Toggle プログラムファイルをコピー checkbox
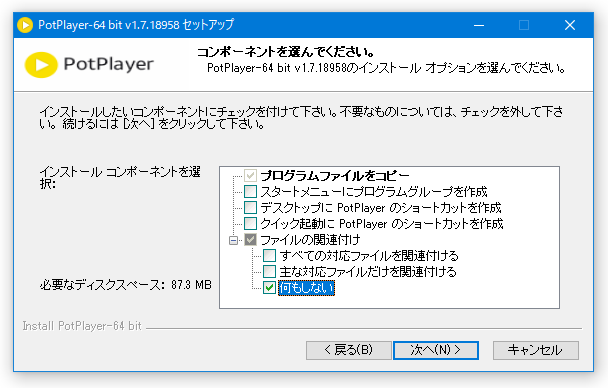This screenshot has width=608, height=388. coord(250,176)
